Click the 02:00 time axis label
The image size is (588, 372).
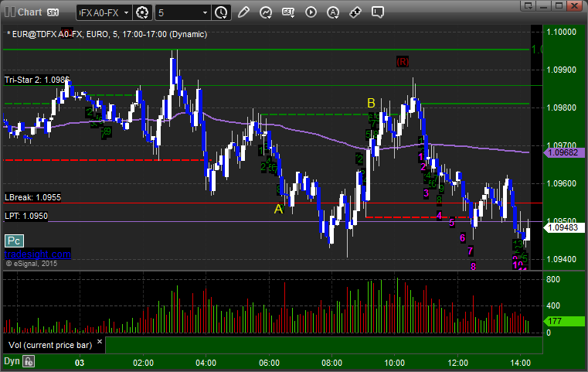pos(143,363)
